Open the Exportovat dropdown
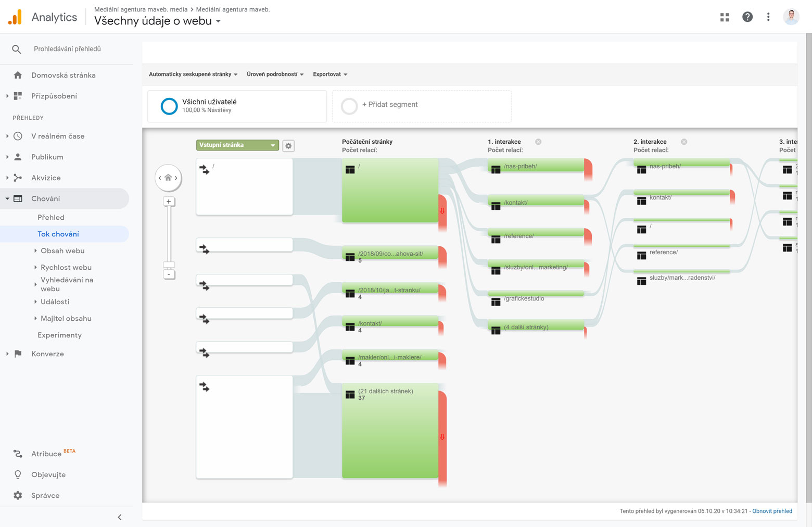This screenshot has width=812, height=527. [330, 74]
